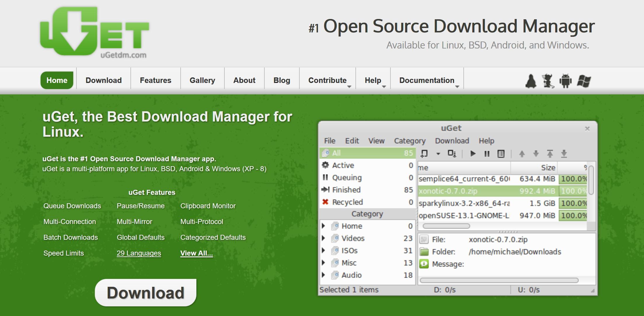Click the 29 Languages link
Screen dimensions: 644x316
click(x=139, y=253)
